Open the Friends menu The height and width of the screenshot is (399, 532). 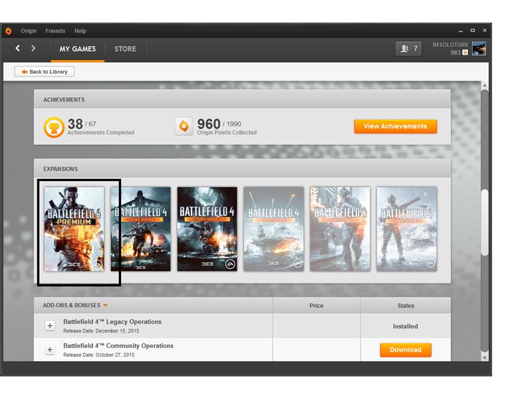click(x=55, y=31)
